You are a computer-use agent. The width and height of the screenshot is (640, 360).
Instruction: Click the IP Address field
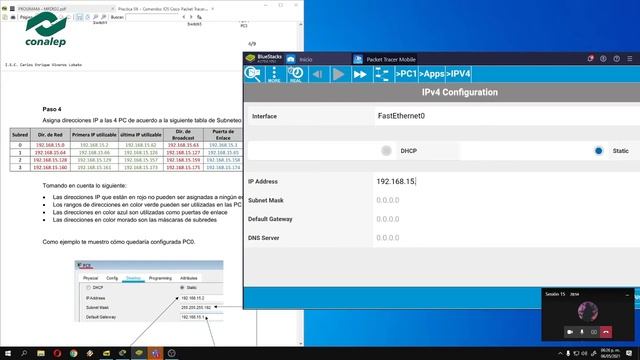(506, 181)
